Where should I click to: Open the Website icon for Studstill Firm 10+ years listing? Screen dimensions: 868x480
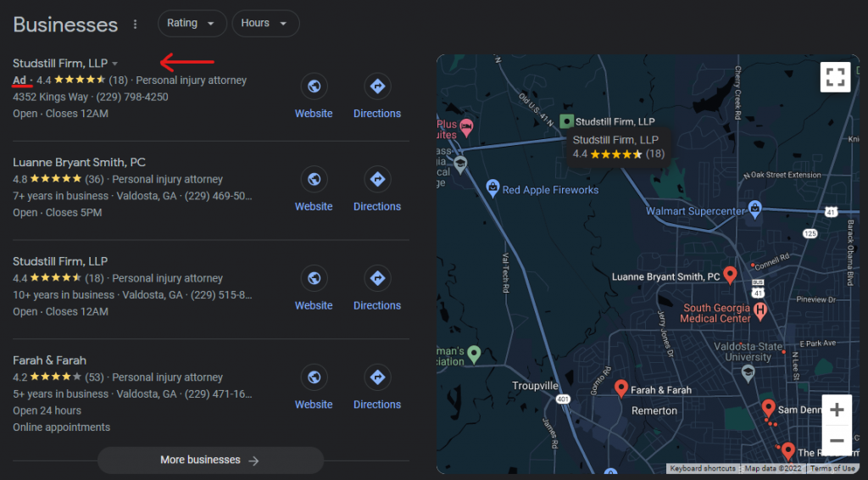314,278
